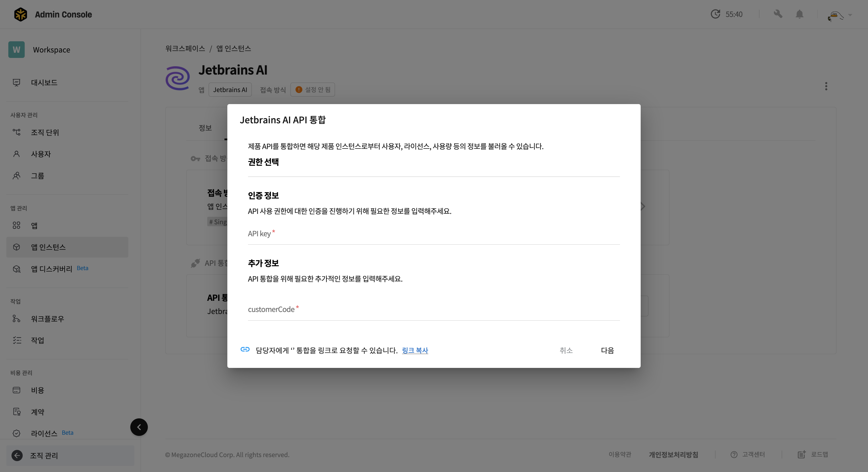Image resolution: width=868 pixels, height=472 pixels.
Task: Select 앱 인스턴스 in the sidebar
Action: click(67, 247)
